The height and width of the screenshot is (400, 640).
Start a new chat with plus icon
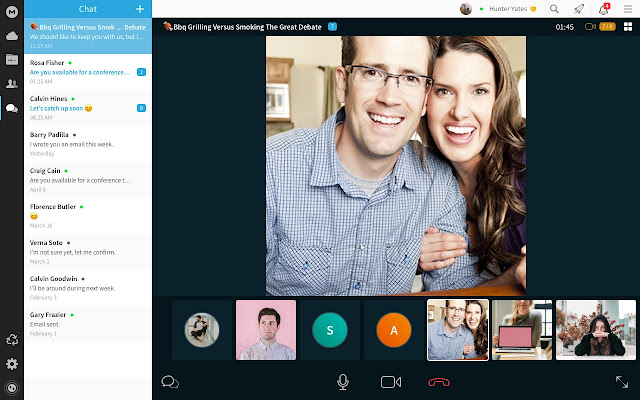pos(140,9)
